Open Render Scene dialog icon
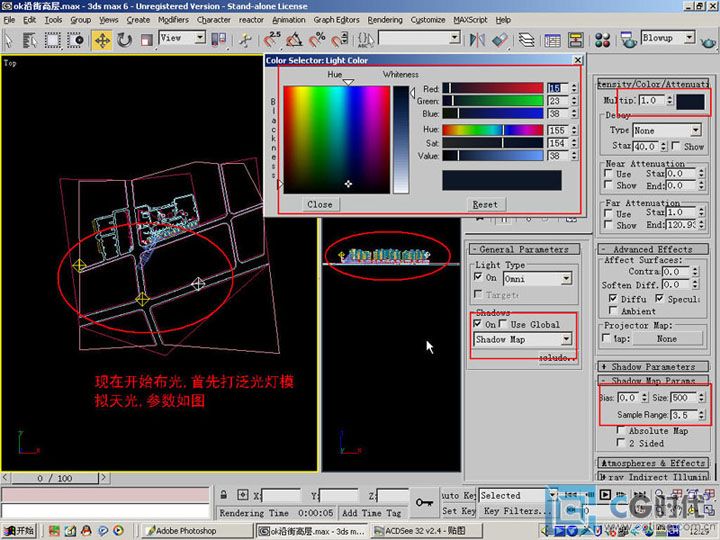Viewport: 720px width, 540px height. tap(628, 40)
